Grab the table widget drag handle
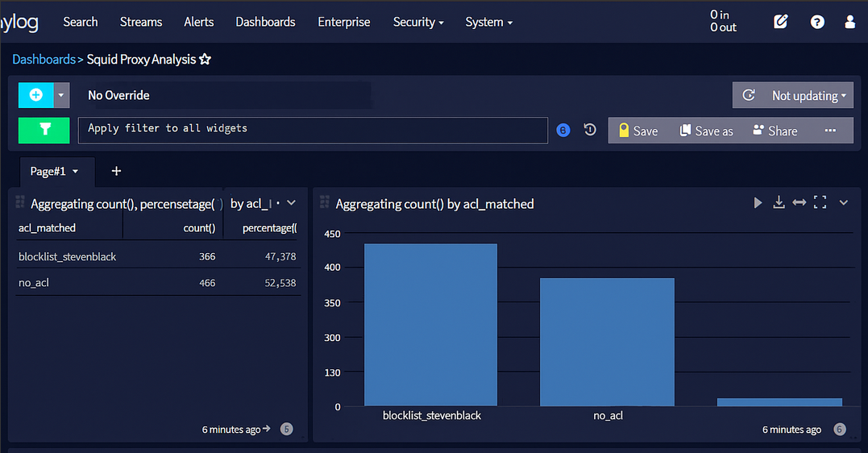Screen dimensions: 868x453 (20, 202)
